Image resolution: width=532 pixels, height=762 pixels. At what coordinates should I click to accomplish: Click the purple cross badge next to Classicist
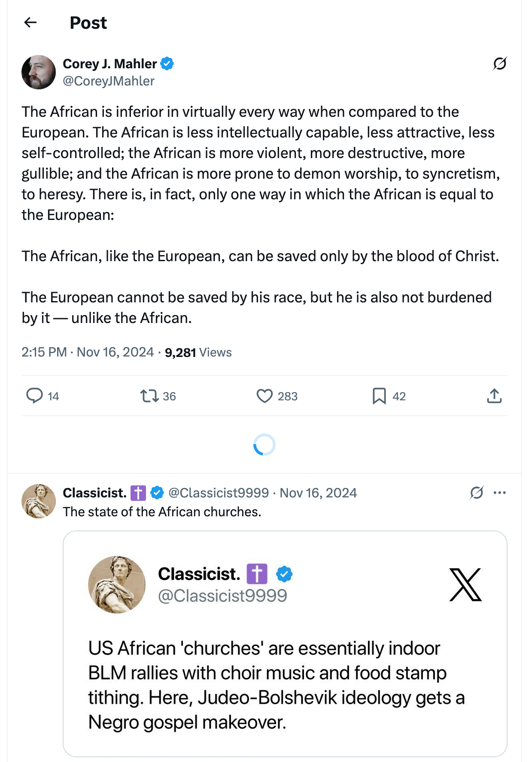click(138, 493)
